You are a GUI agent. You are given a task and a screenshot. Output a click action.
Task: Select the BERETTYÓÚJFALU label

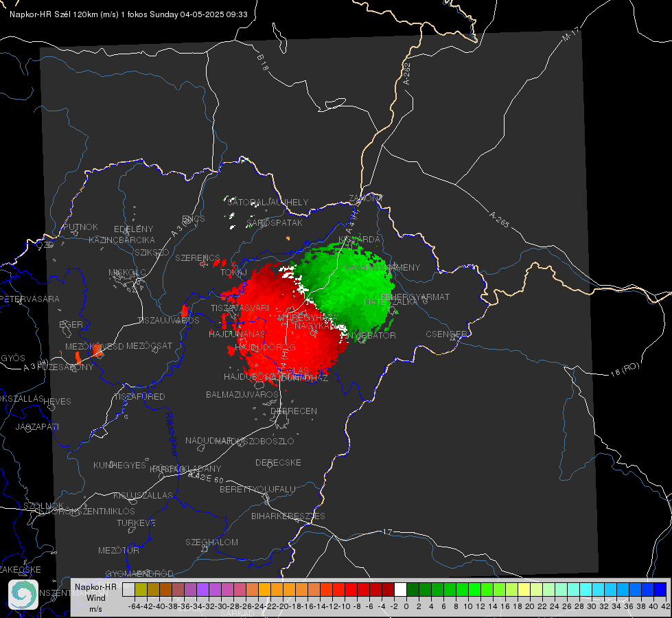coord(257,489)
